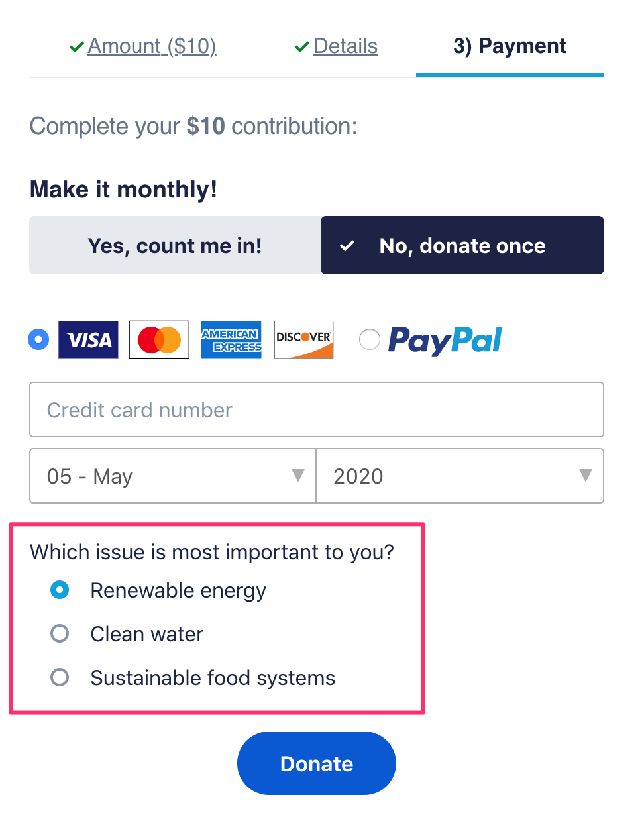Viewport: 644px width, 815px height.
Task: Click the Payment step tab
Action: 510,46
